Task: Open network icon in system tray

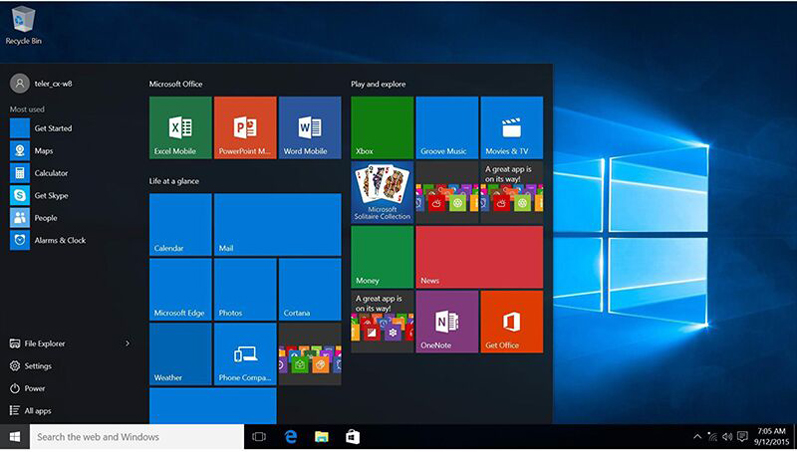Action: tap(712, 437)
